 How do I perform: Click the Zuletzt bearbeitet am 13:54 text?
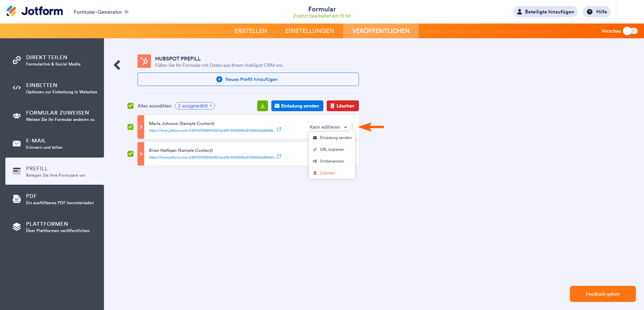[x=322, y=16]
